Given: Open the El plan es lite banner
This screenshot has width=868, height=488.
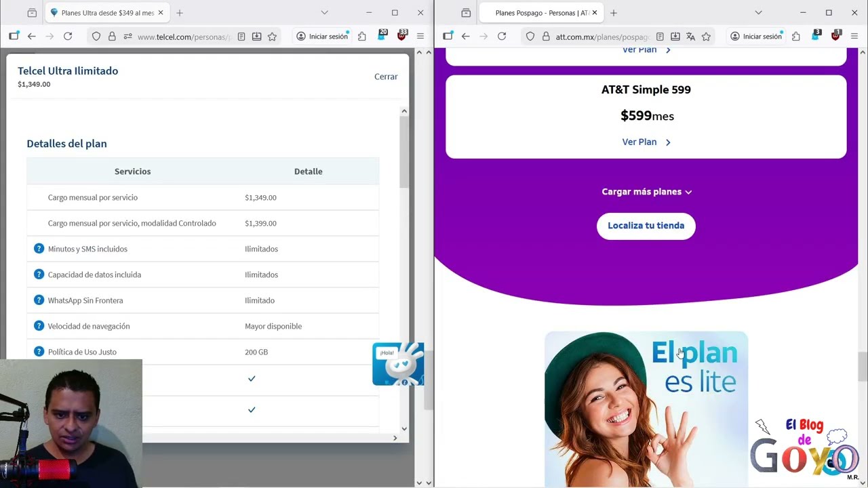Looking at the screenshot, I should [x=646, y=409].
